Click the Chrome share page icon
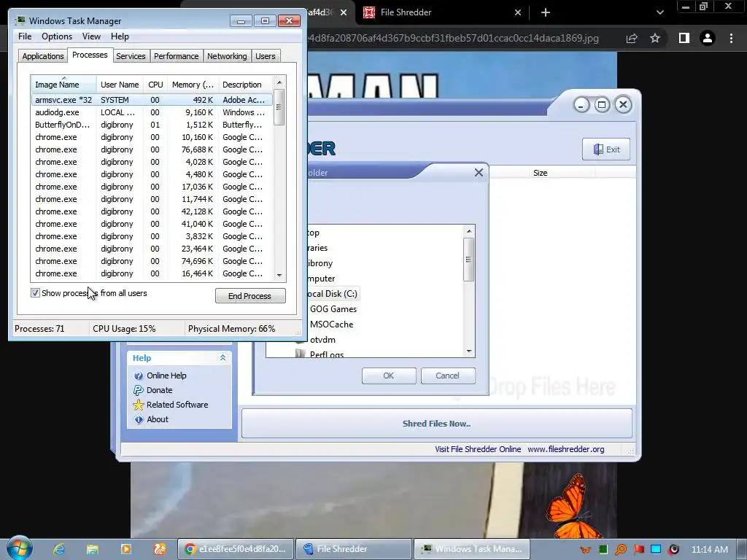This screenshot has height=560, width=747. (x=632, y=38)
